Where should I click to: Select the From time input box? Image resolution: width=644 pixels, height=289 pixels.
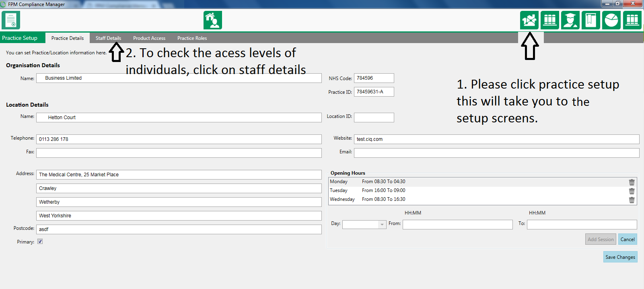pyautogui.click(x=457, y=225)
